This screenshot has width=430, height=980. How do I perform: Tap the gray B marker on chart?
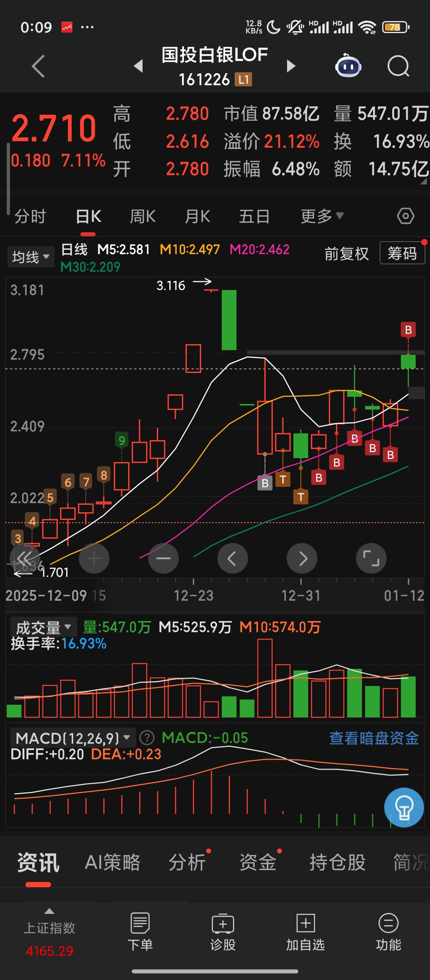pyautogui.click(x=265, y=483)
